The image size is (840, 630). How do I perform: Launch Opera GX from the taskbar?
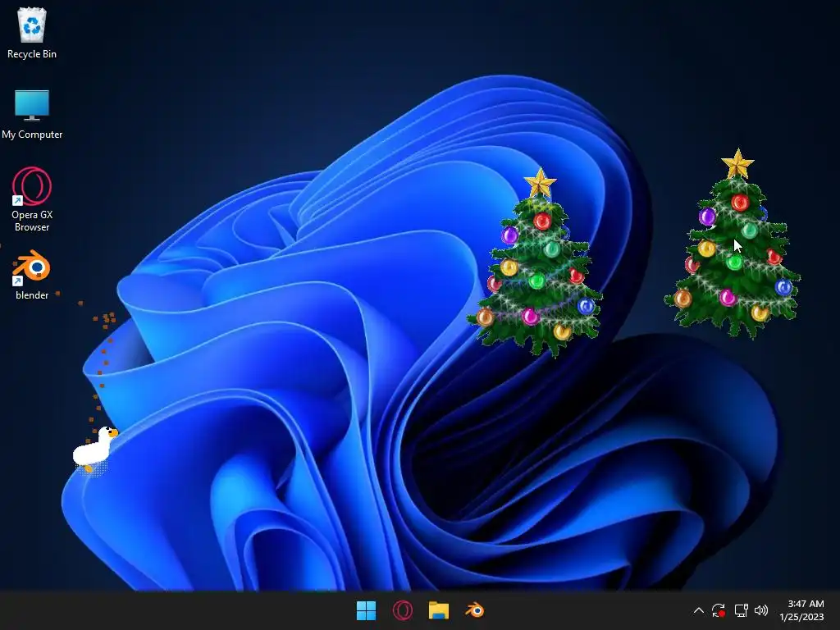click(402, 610)
